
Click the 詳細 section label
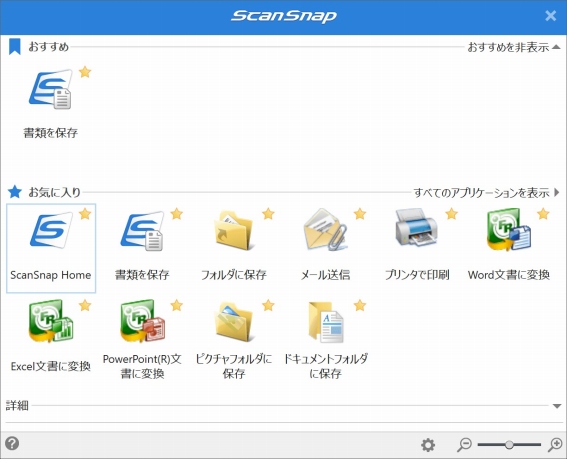pyautogui.click(x=17, y=405)
